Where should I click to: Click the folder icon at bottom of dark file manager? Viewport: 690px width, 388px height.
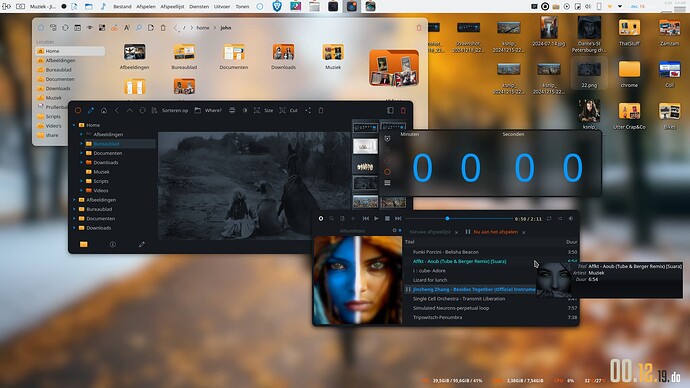[84, 244]
